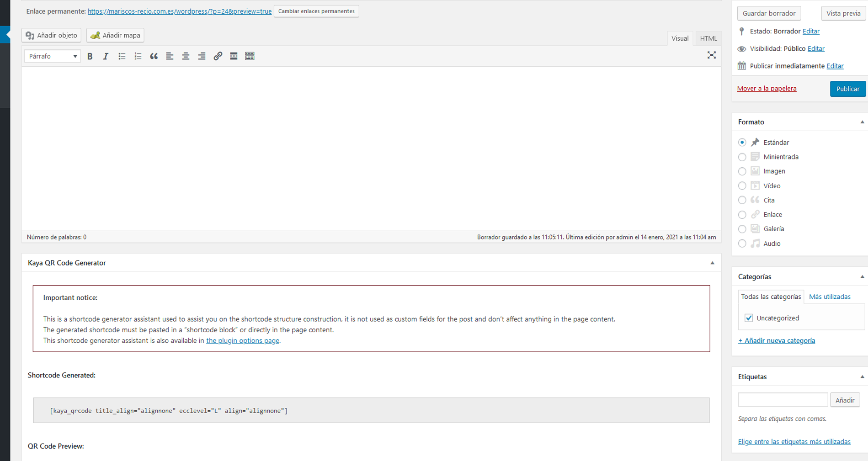Toggle the toolbar kitchen sink
The image size is (868, 461).
[x=250, y=56]
